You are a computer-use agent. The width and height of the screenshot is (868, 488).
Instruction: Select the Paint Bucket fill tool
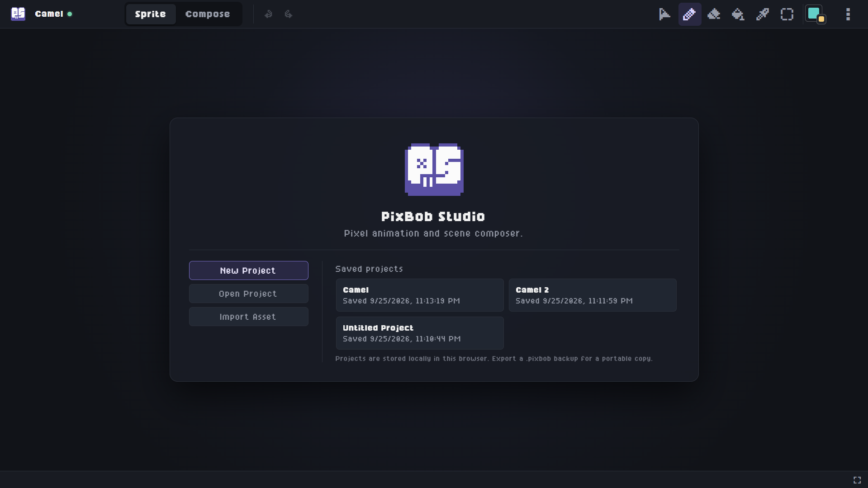click(738, 14)
